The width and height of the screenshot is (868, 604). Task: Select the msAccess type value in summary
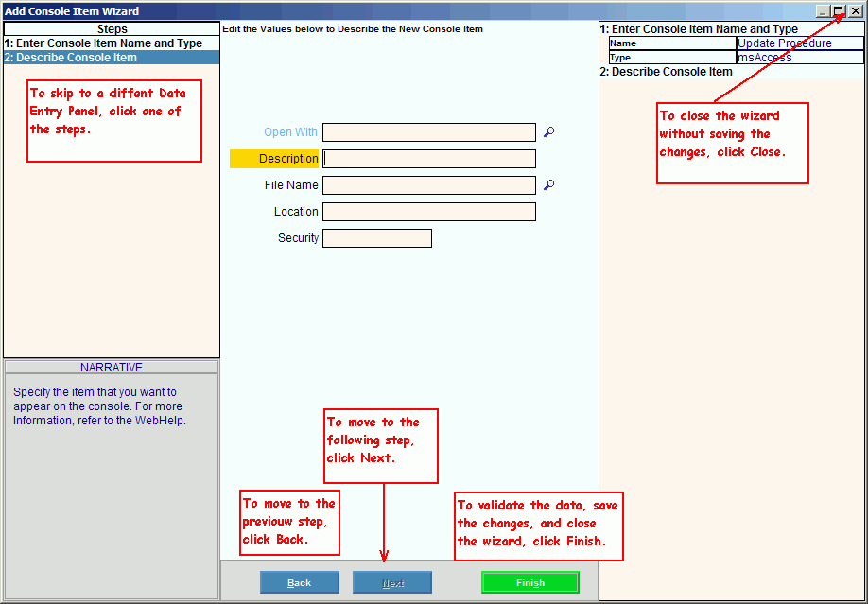[800, 58]
